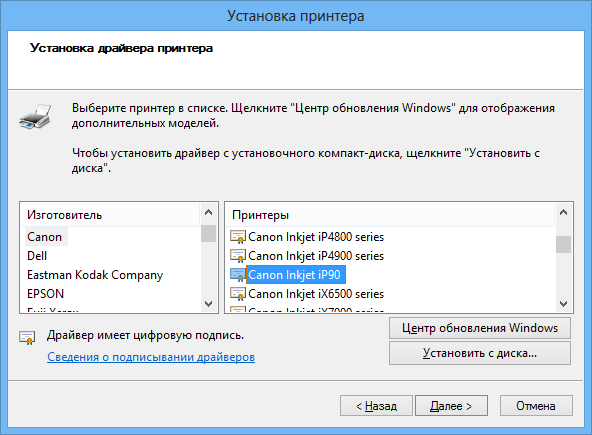Pick Canon Inkjet iP4800 series printer
Screen dimensions: 592x435
click(316, 237)
